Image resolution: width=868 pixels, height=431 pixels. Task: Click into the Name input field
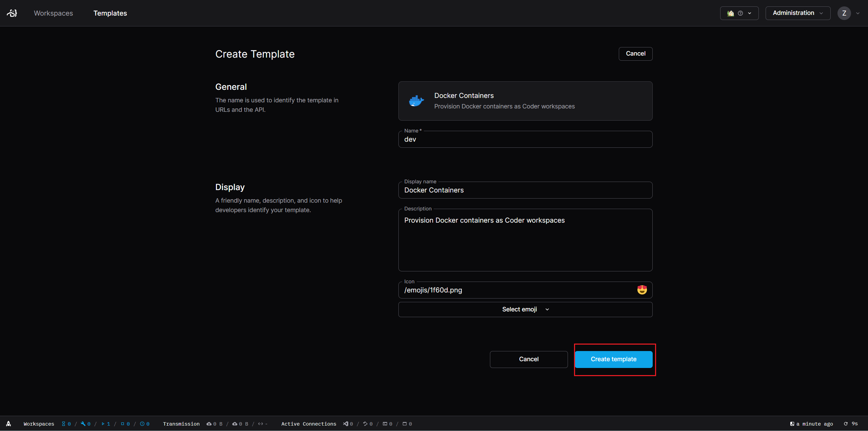525,139
